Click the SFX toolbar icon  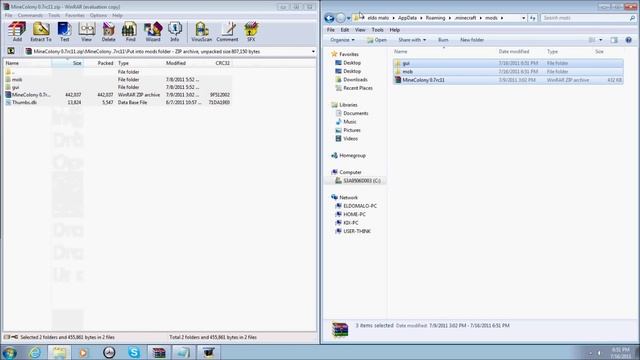coord(251,32)
